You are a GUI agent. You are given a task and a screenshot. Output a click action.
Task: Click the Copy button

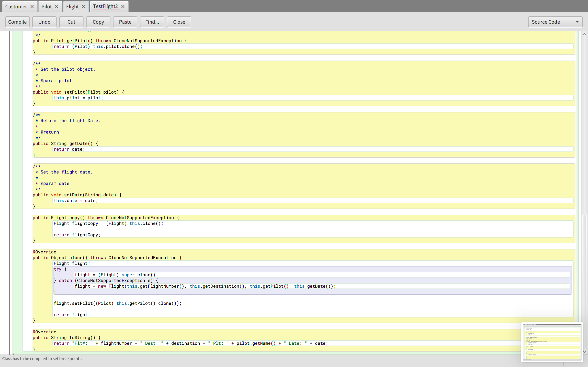[x=98, y=22]
